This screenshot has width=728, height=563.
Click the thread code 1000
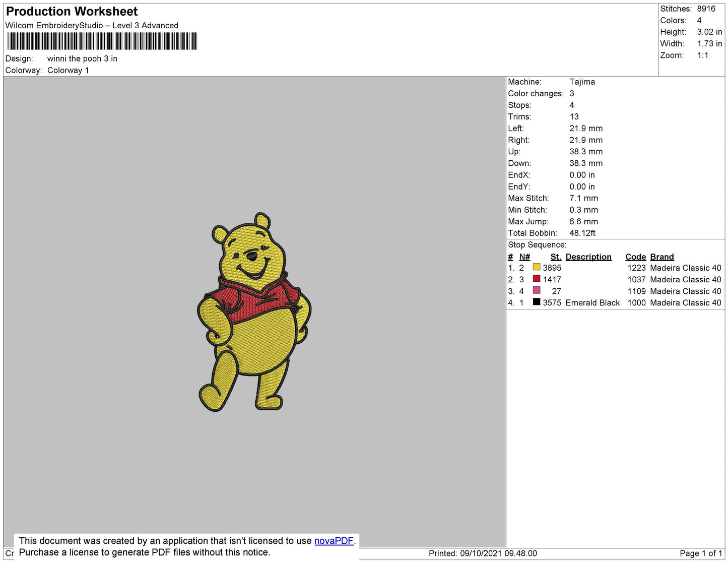pos(636,303)
